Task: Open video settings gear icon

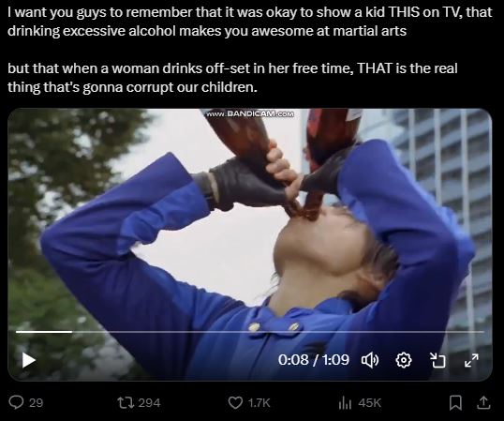Action: click(404, 360)
